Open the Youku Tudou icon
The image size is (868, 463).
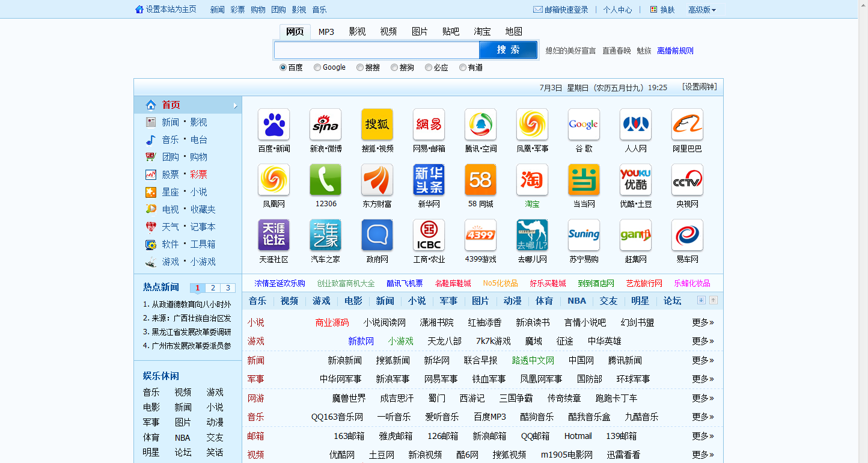coord(635,180)
